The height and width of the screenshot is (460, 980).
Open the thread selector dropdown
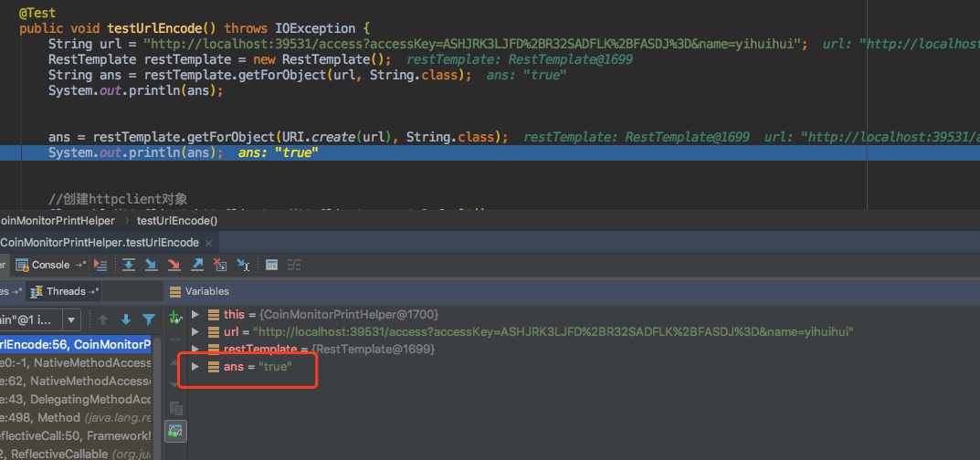[71, 319]
